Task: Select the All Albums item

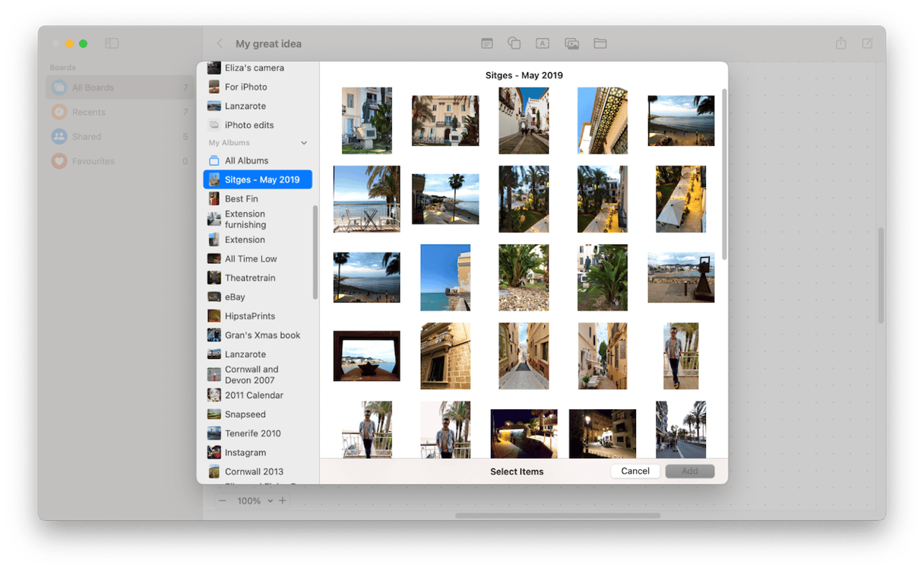Action: (246, 161)
